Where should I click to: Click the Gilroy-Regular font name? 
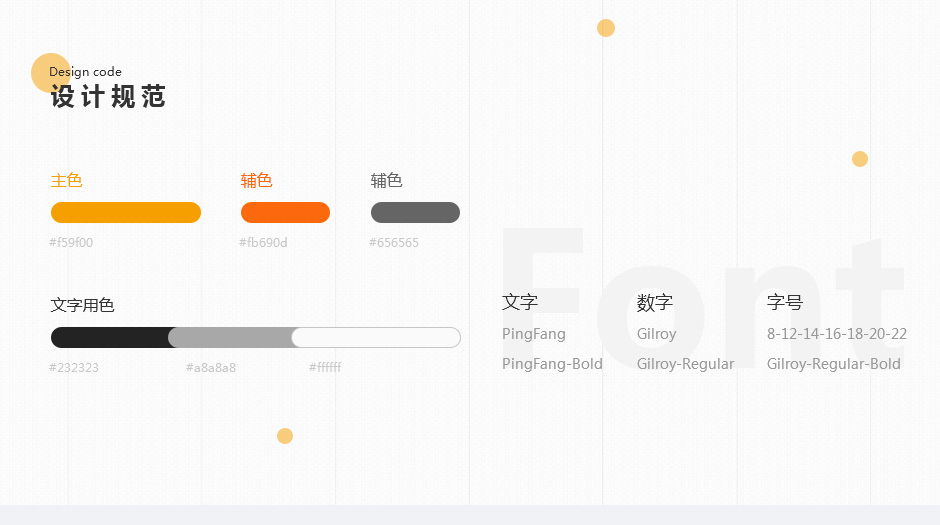pos(685,364)
